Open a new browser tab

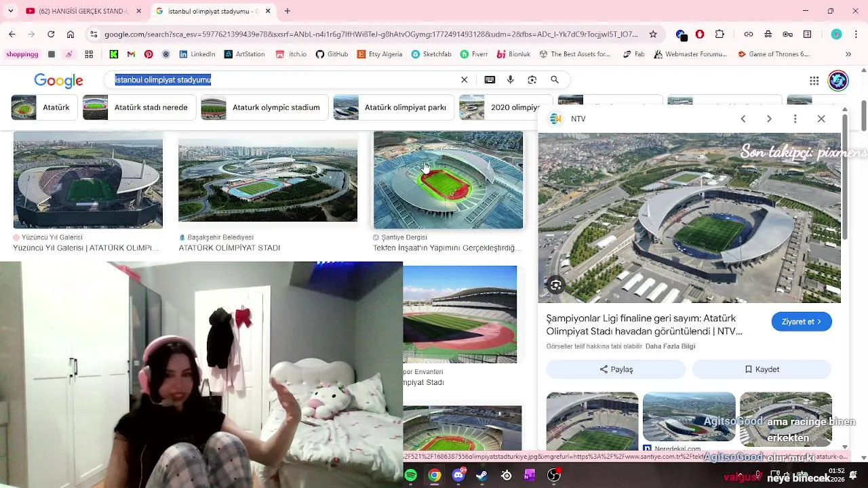[288, 11]
